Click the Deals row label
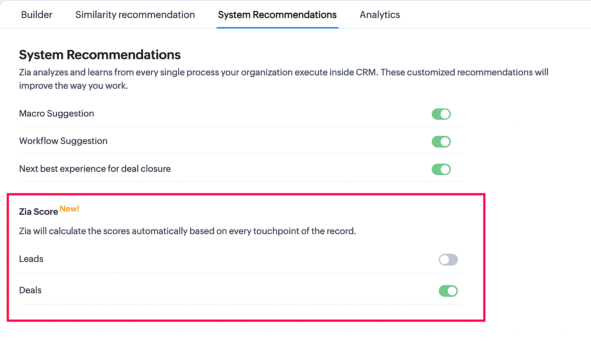The width and height of the screenshot is (591, 364). [x=30, y=290]
